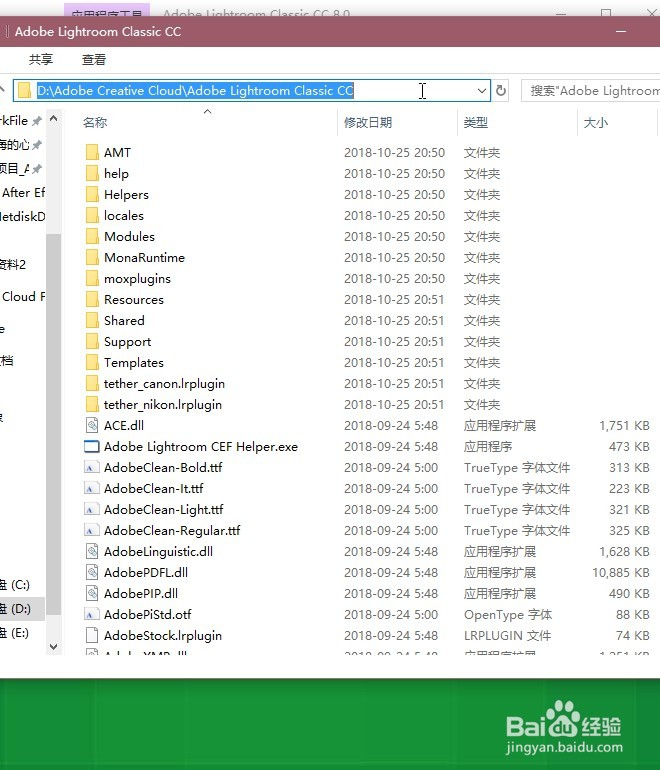Select the Resources folder icon

pyautogui.click(x=92, y=300)
